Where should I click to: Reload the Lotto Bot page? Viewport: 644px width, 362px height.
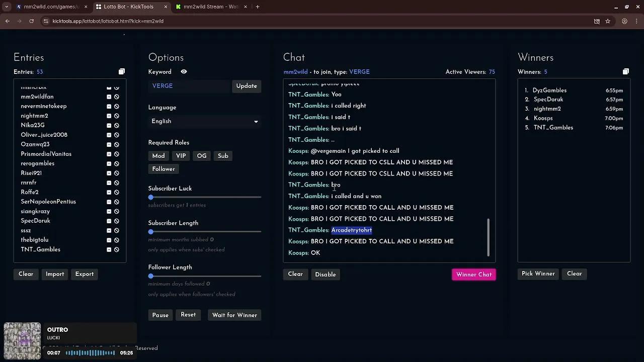click(x=31, y=21)
